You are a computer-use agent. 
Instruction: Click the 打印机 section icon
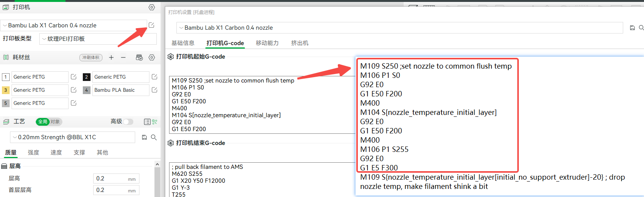point(6,7)
